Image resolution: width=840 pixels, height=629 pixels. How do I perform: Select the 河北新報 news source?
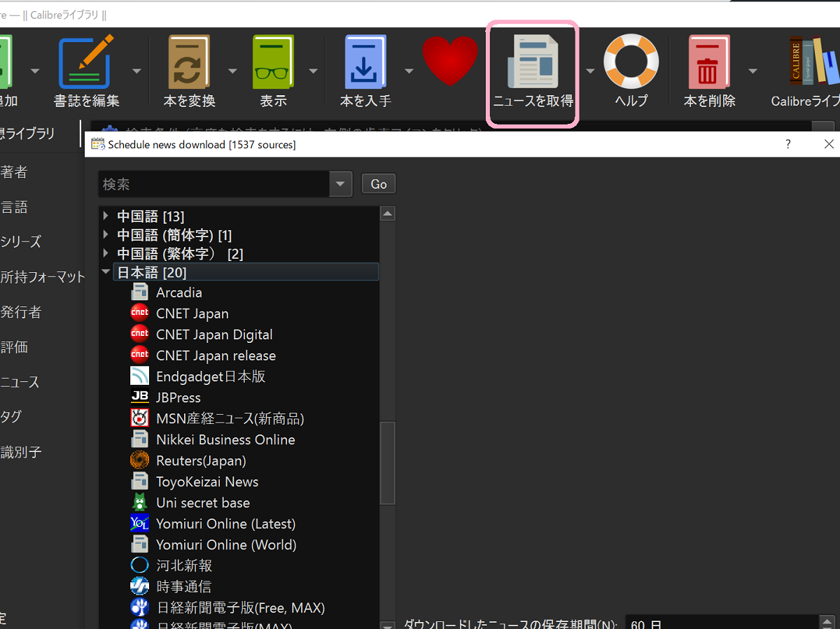[184, 565]
